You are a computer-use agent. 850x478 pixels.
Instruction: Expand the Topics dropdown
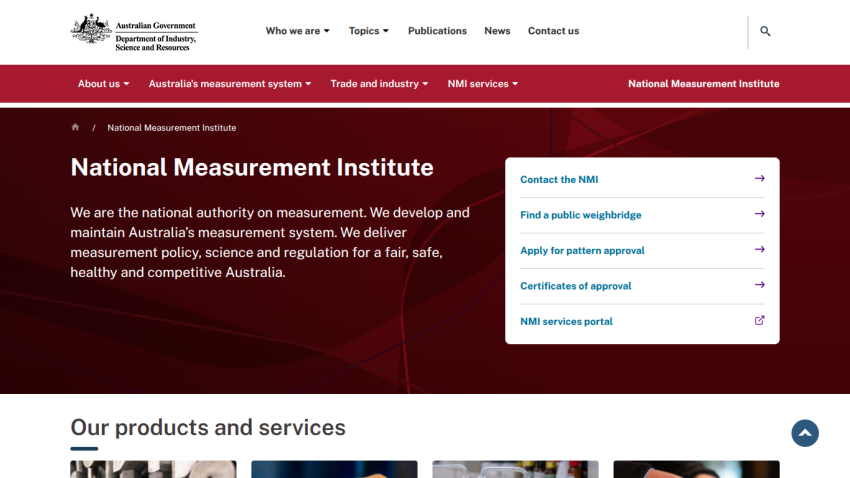point(369,31)
